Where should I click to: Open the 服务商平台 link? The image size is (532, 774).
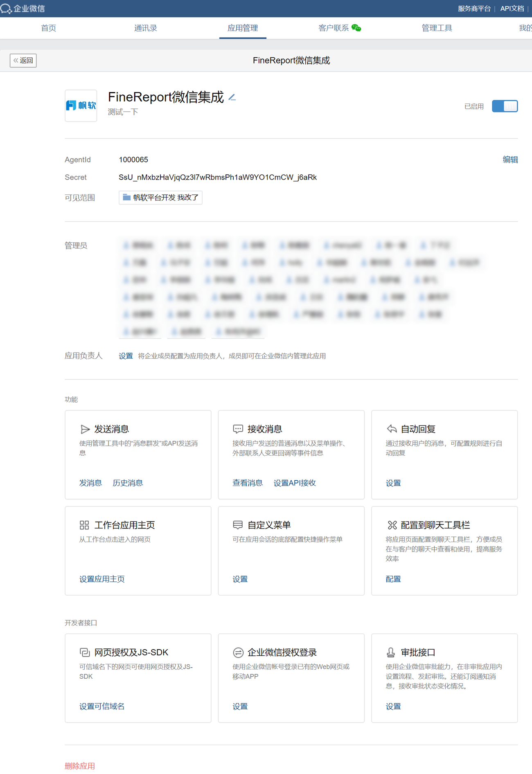474,9
